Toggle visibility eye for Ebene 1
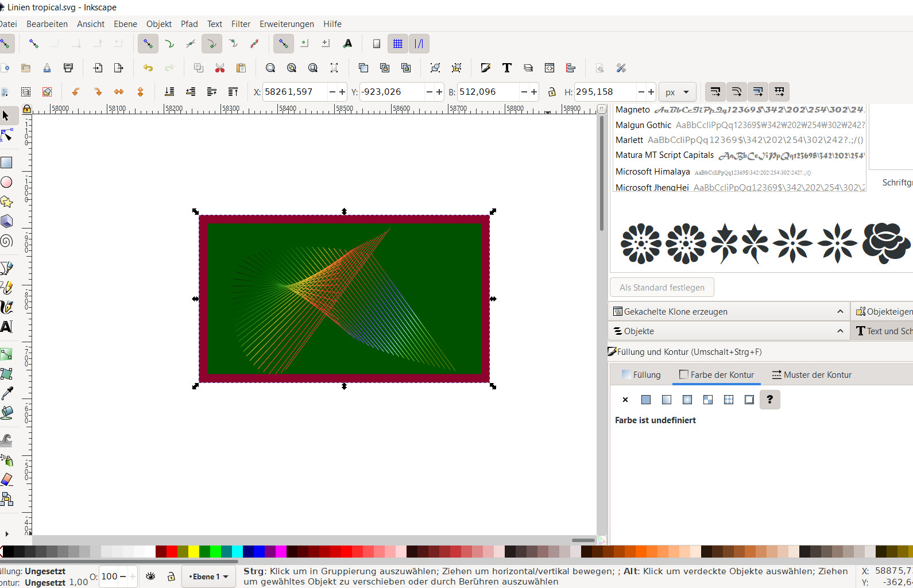 point(150,577)
